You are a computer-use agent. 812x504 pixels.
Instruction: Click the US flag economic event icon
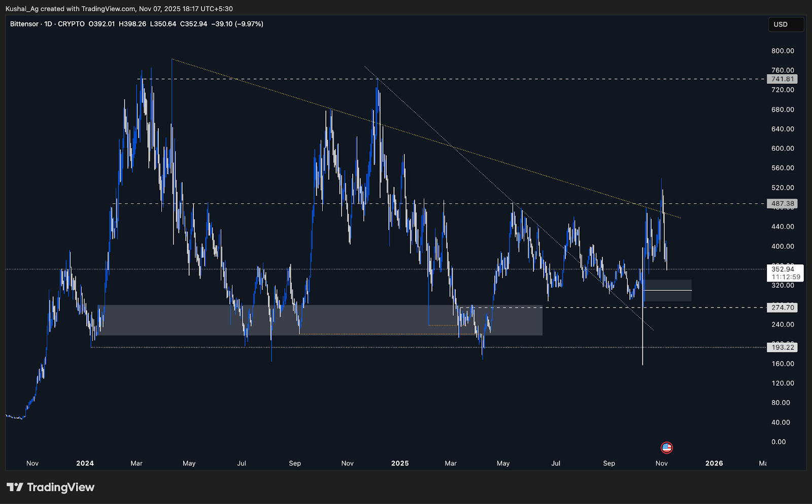666,448
